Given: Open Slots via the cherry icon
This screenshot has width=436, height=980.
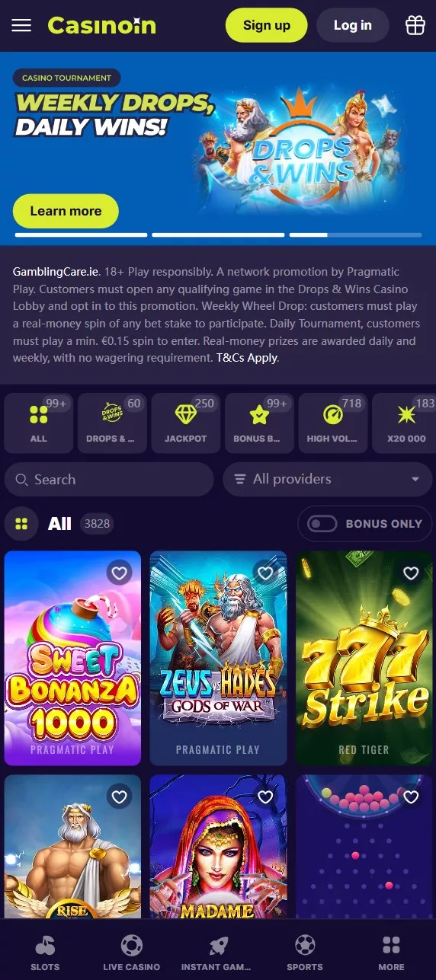Looking at the screenshot, I should point(45,953).
